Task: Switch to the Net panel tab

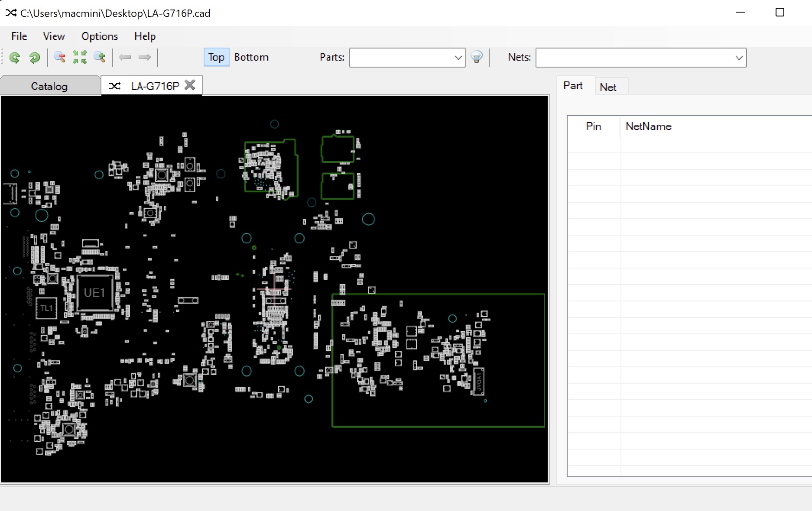Action: (x=608, y=87)
